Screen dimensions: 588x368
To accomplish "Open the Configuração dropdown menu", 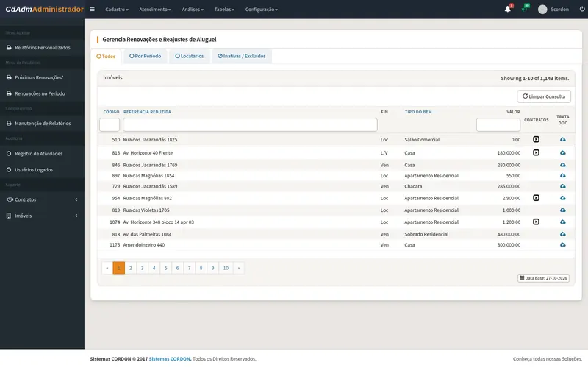I will pos(262,10).
